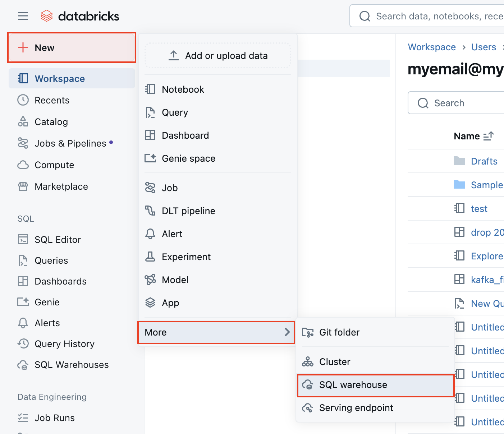Click the Users breadcrumb link
The width and height of the screenshot is (504, 434).
[484, 47]
